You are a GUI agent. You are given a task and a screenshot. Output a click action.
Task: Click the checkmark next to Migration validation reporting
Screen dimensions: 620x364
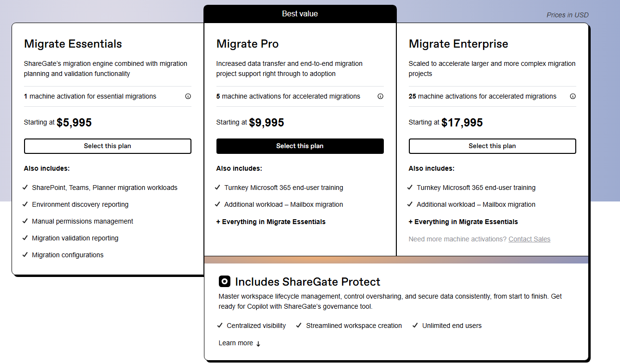[25, 238]
